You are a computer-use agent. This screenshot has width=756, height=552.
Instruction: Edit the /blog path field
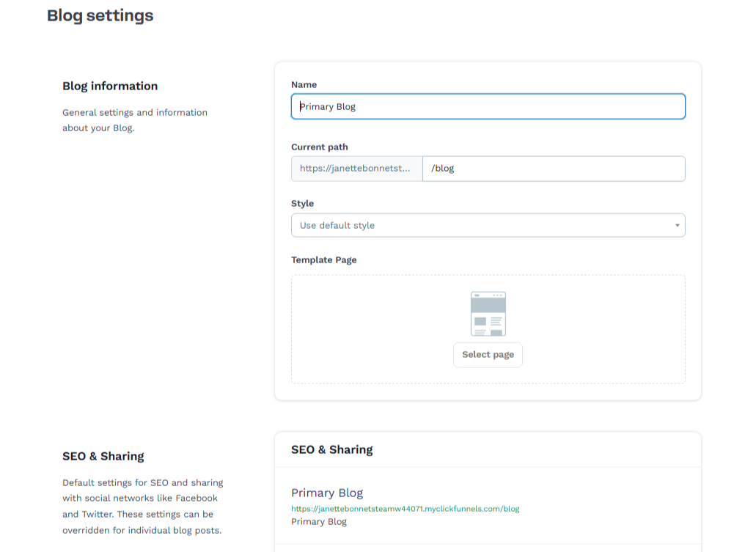(554, 169)
